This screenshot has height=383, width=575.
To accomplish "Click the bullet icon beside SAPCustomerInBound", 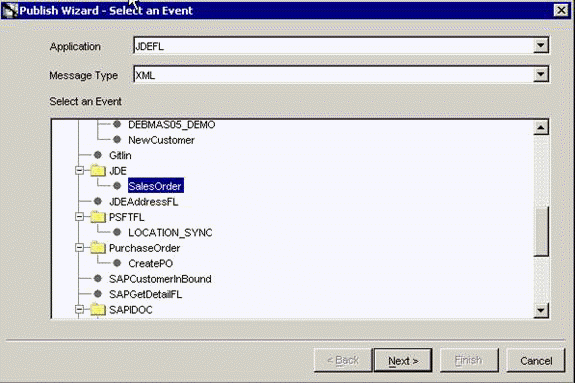I will tap(98, 279).
